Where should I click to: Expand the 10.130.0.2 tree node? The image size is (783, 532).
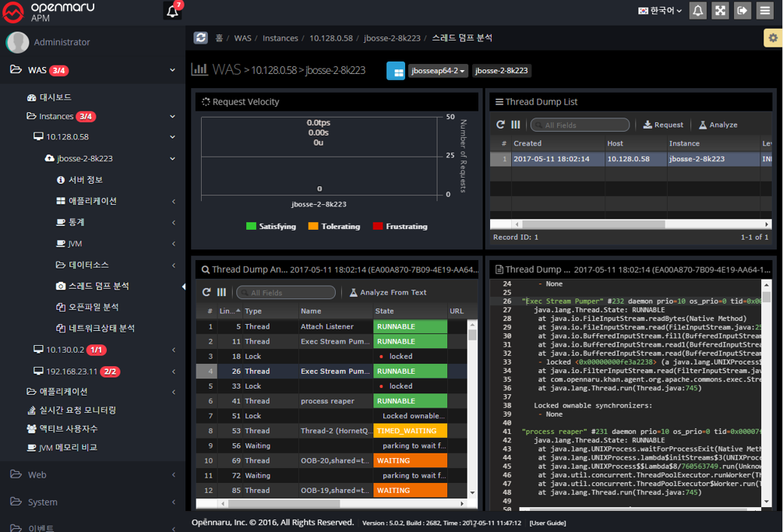point(65,350)
